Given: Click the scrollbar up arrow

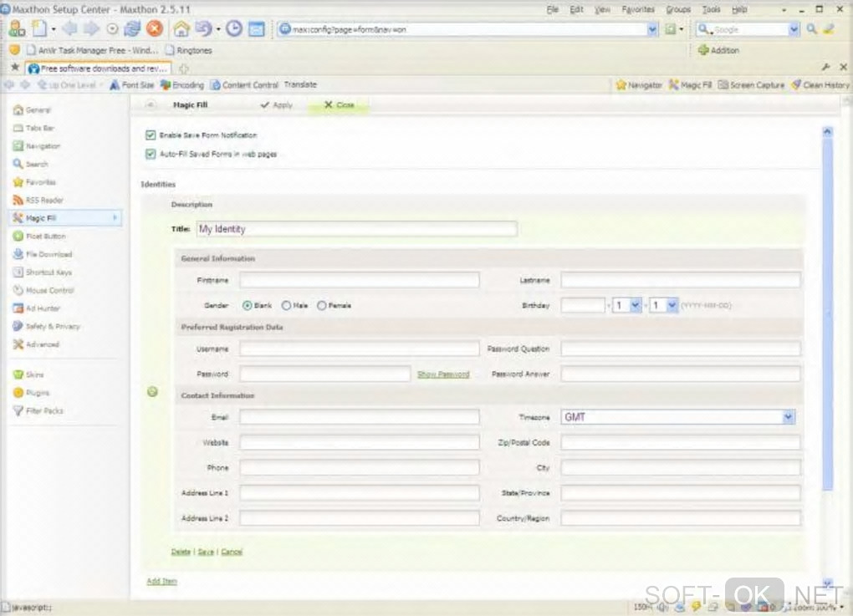Looking at the screenshot, I should click(x=827, y=131).
